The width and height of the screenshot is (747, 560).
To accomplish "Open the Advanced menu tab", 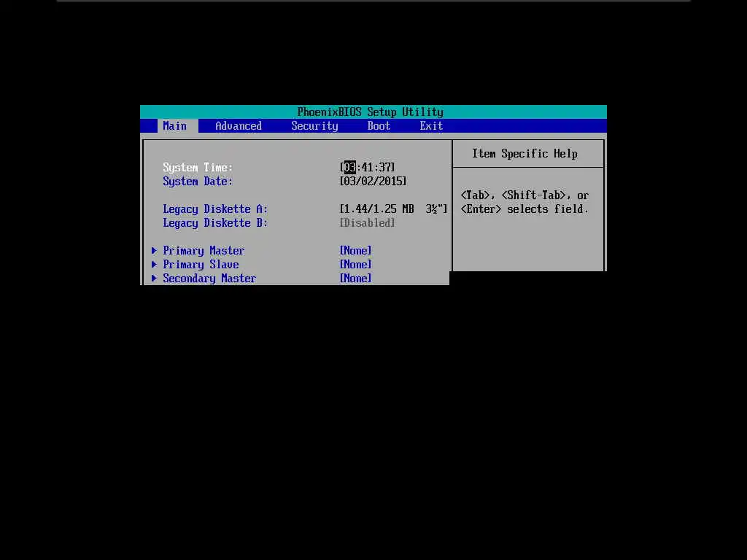I will tap(239, 125).
